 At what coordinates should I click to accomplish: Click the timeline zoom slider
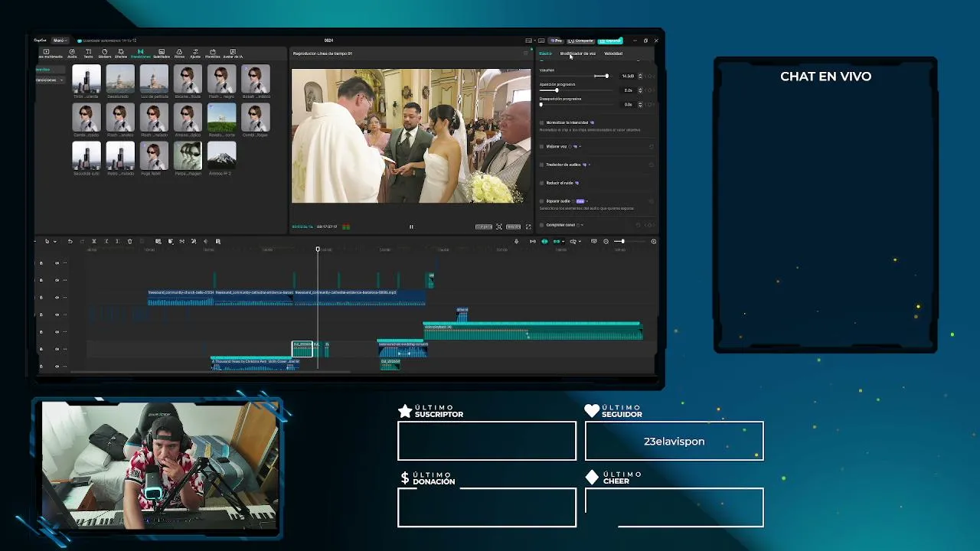pos(629,242)
